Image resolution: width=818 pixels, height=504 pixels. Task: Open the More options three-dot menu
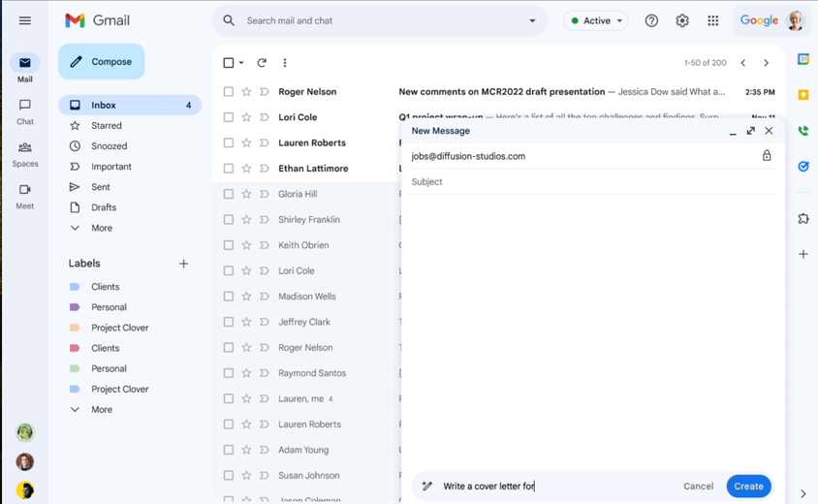(284, 63)
